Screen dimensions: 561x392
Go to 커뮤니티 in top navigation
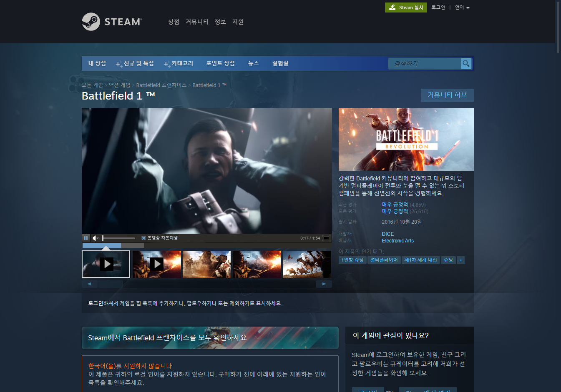click(197, 22)
